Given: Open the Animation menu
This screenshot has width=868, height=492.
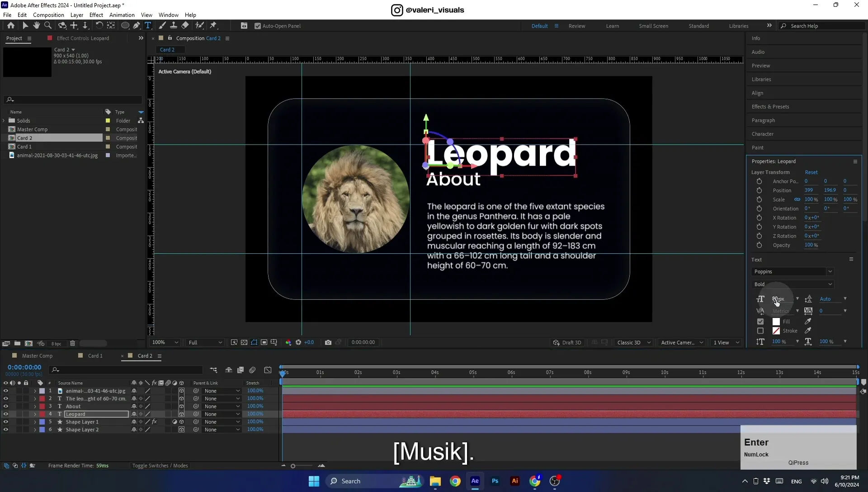Looking at the screenshot, I should point(122,15).
